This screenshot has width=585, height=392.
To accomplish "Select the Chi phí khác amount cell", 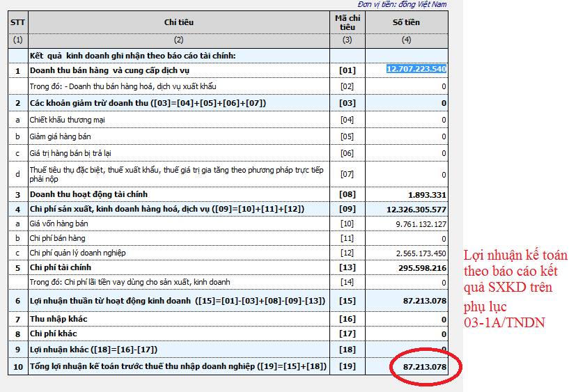I will [407, 334].
